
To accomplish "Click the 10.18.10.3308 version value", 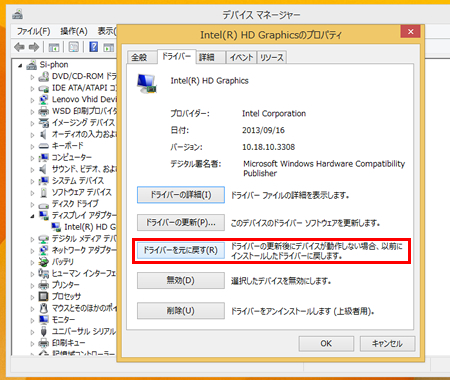I will (x=269, y=147).
